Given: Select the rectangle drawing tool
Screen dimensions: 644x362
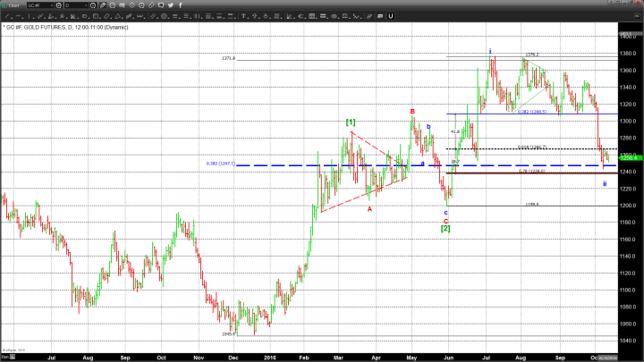Looking at the screenshot, I should click(x=95, y=16).
